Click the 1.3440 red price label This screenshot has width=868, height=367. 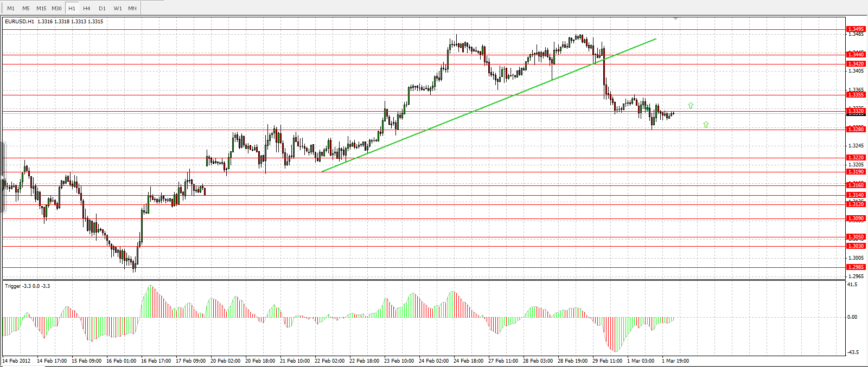[x=856, y=54]
